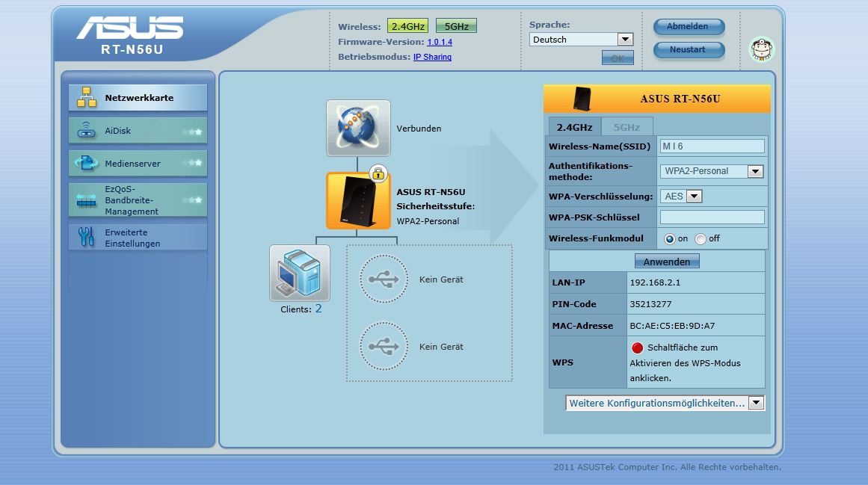Click the upper USB port icon
This screenshot has width=868, height=485.
pos(384,279)
